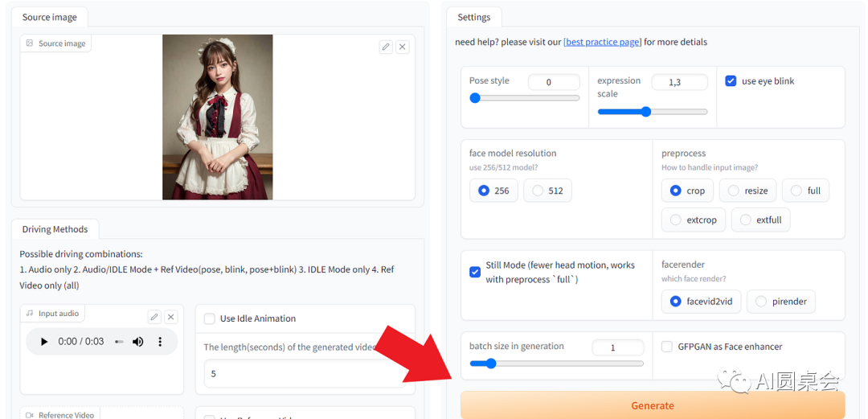
Task: Open the best practice page link
Action: pos(602,42)
